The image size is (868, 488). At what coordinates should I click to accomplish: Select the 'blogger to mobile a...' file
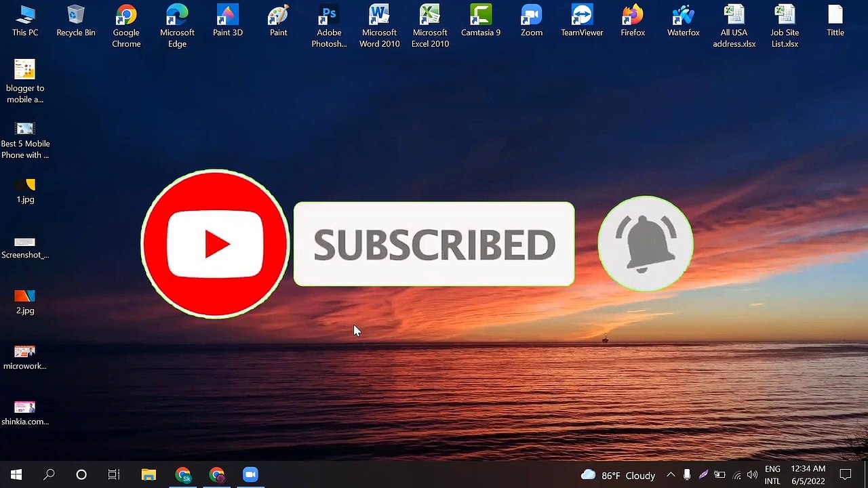click(25, 82)
